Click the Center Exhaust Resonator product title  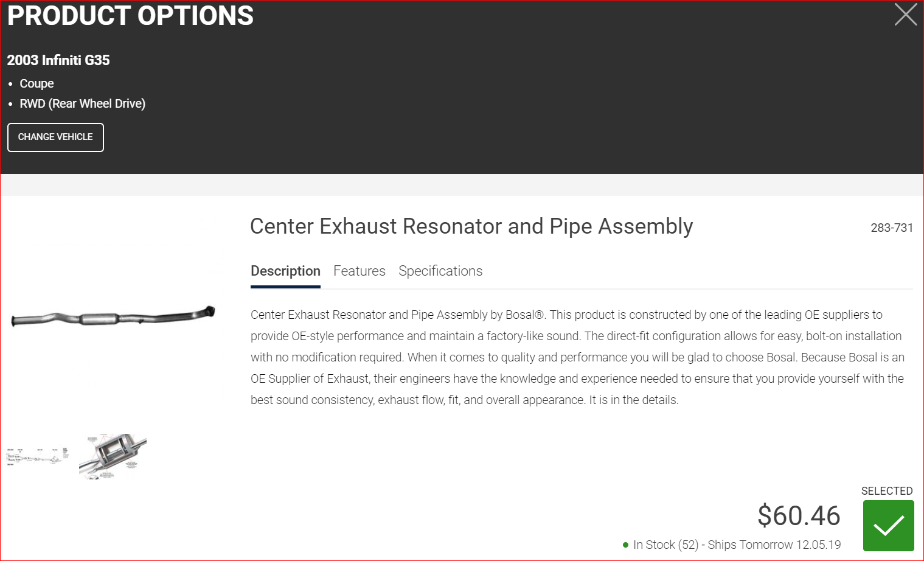[471, 226]
